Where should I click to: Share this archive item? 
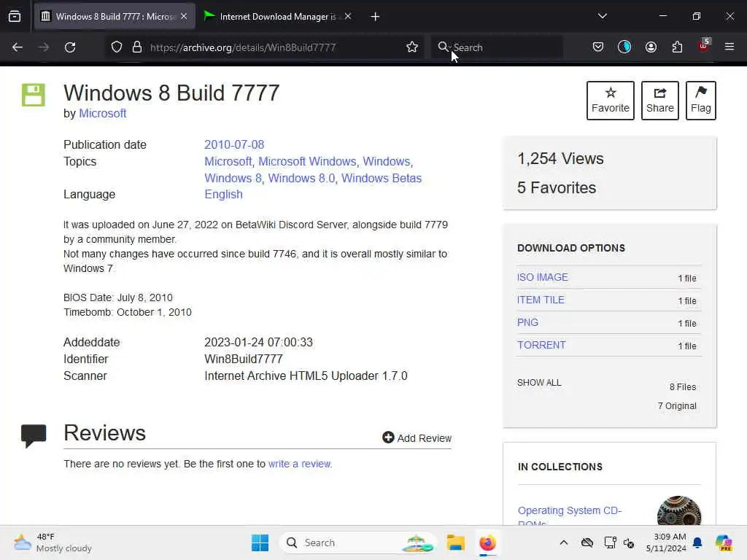point(659,101)
